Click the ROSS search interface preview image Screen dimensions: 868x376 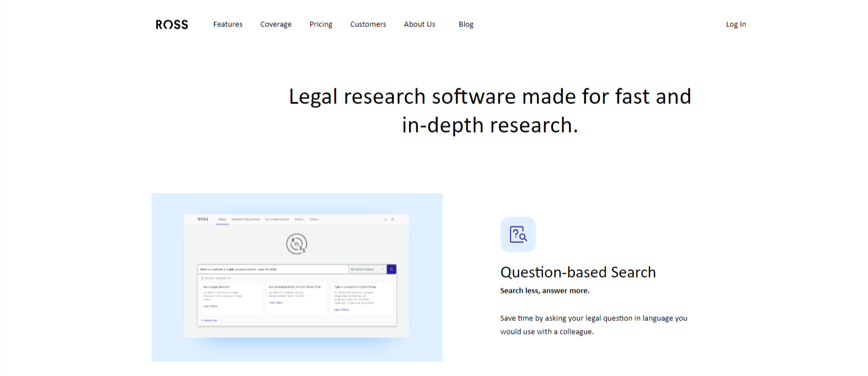click(x=297, y=277)
